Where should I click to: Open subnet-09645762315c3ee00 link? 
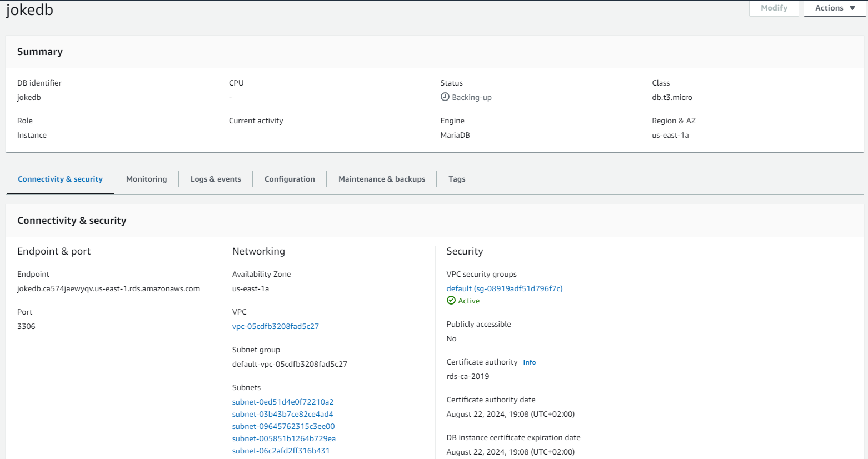(x=283, y=426)
